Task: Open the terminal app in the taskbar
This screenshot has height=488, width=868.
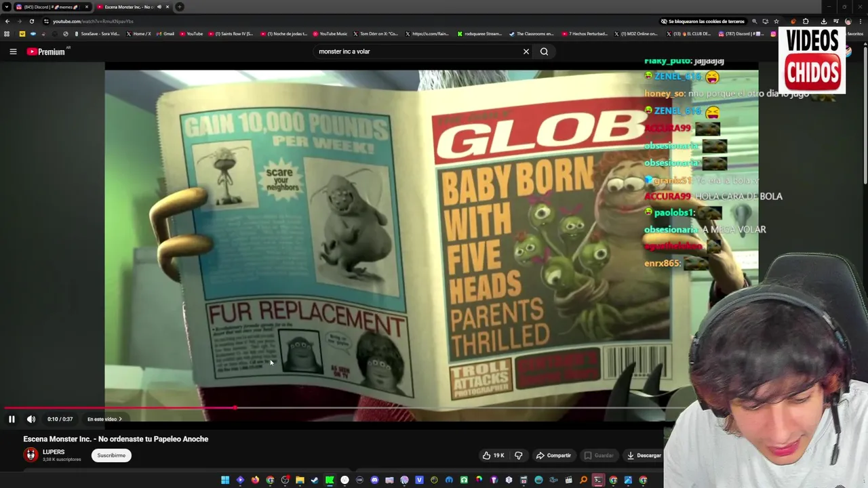Action: tap(598, 480)
